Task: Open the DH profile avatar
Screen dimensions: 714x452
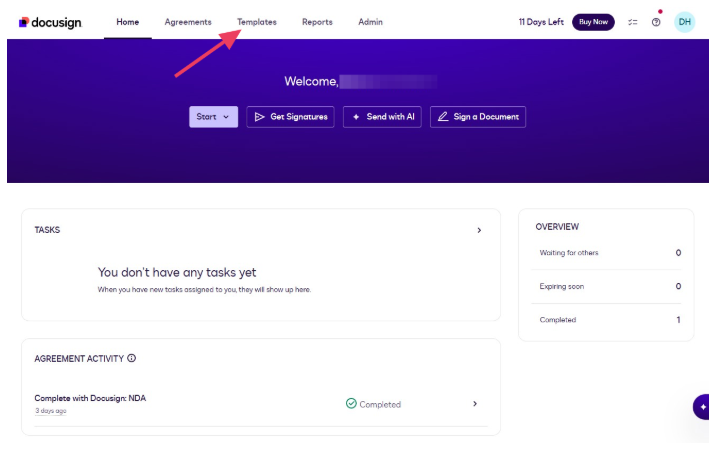Action: pyautogui.click(x=684, y=22)
